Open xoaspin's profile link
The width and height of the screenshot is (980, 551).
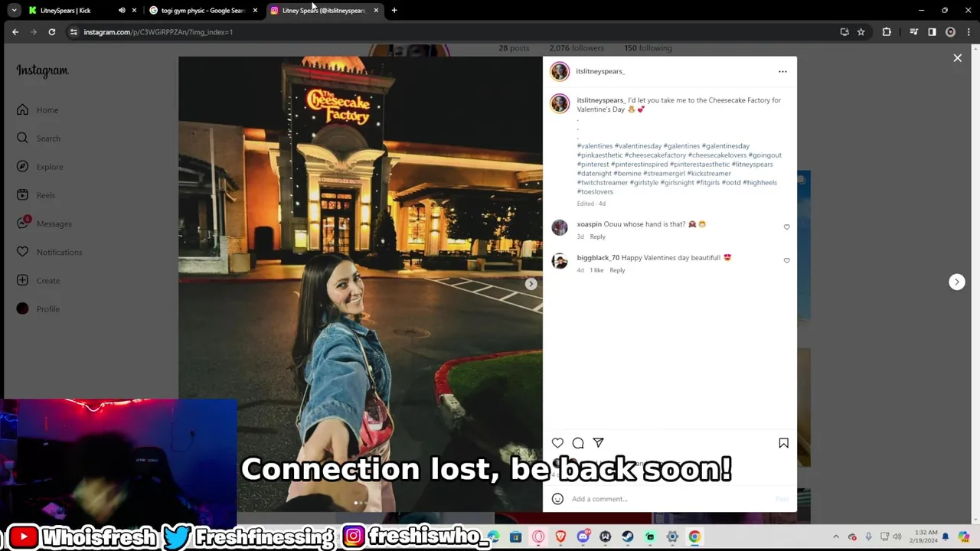(x=589, y=224)
